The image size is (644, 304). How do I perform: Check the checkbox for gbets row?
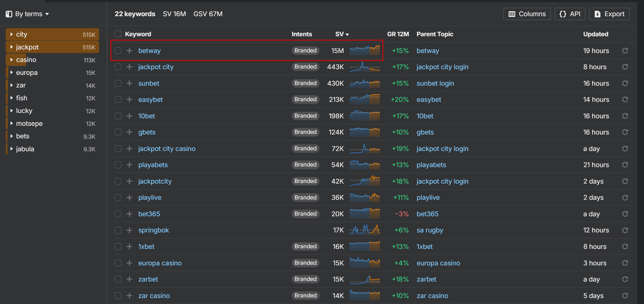[x=118, y=132]
